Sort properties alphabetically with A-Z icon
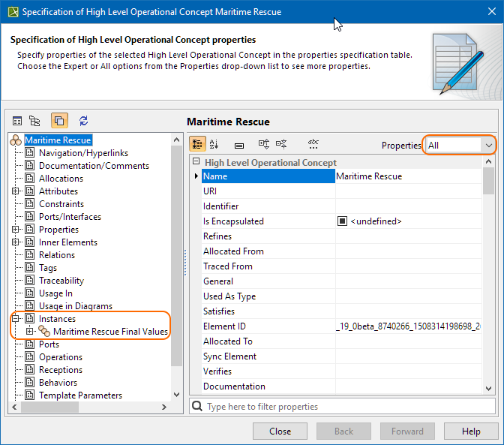 click(214, 144)
